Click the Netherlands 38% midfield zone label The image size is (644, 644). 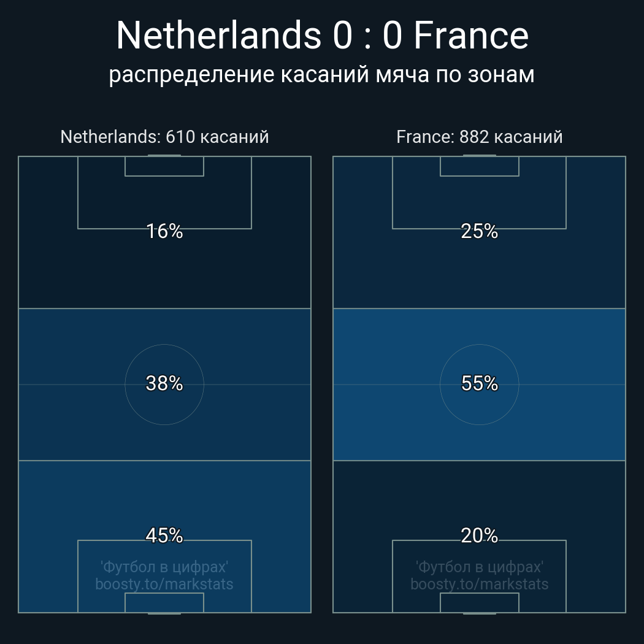[x=164, y=383]
